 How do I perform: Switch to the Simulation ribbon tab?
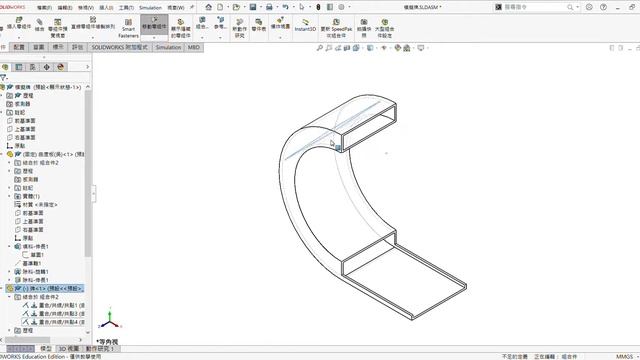(168, 47)
